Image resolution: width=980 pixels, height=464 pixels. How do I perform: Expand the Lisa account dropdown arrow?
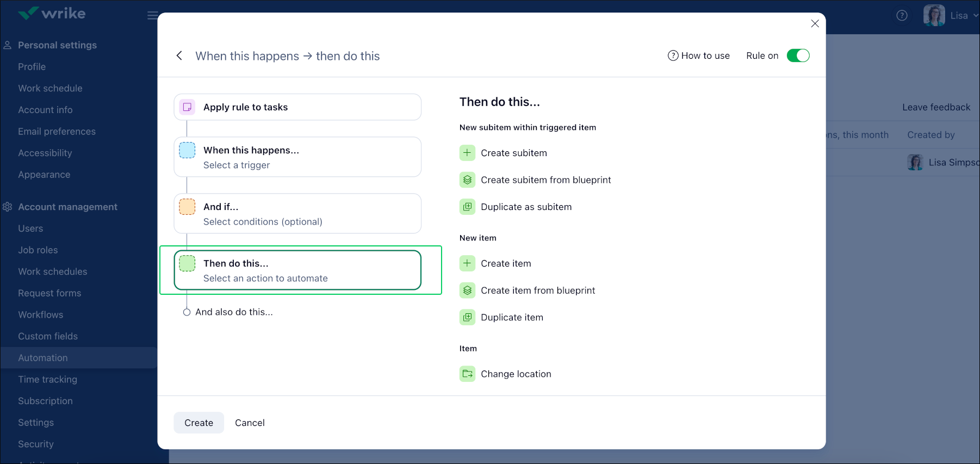click(x=976, y=16)
